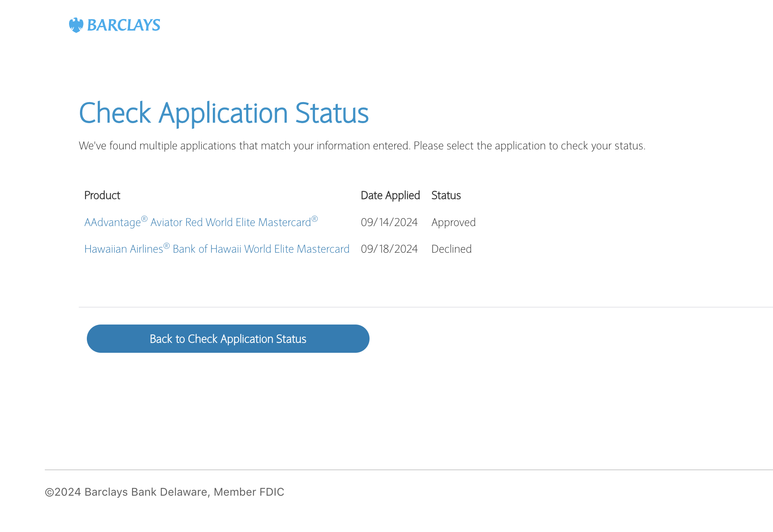Click the Check Application Status heading
The width and height of the screenshot is (773, 532).
click(x=224, y=113)
